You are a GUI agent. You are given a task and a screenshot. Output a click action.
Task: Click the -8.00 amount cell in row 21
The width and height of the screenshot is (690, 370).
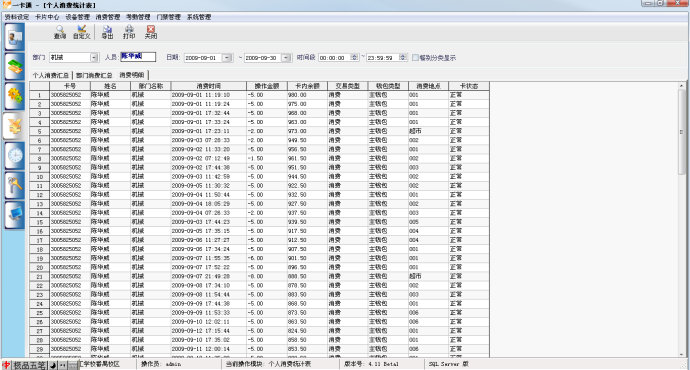click(x=267, y=276)
